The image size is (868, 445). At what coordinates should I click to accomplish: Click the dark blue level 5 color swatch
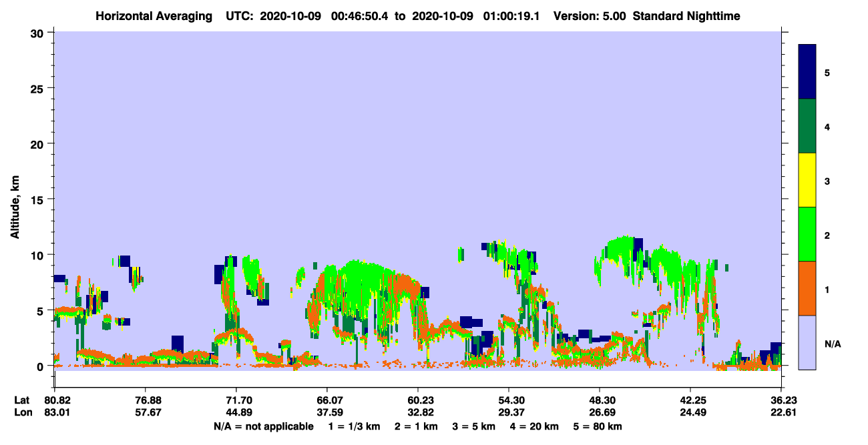click(x=807, y=72)
